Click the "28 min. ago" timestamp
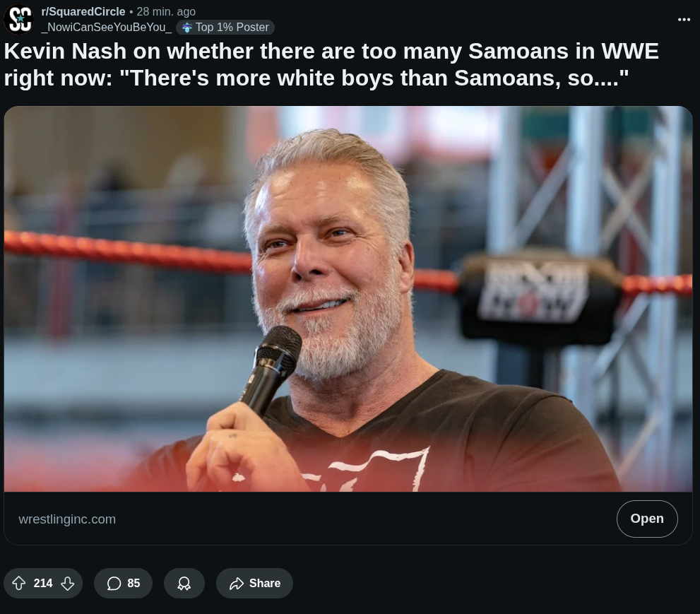The height and width of the screenshot is (614, 700). (x=166, y=11)
